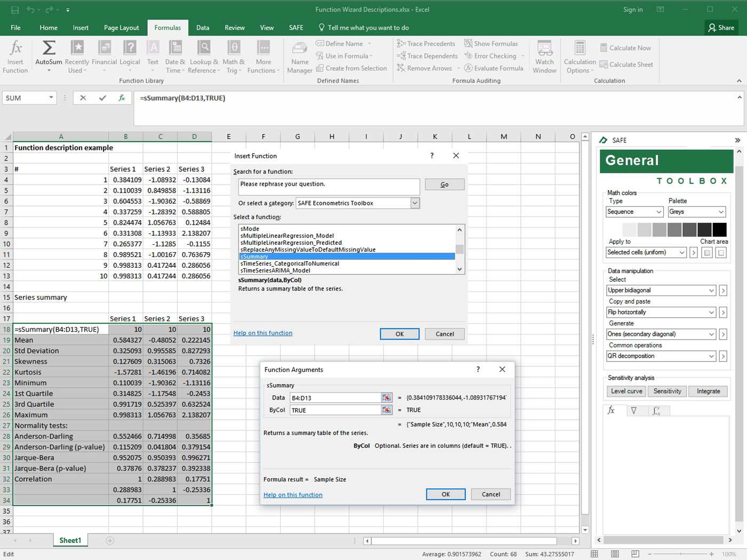Open Lookup & Reference functions library
This screenshot has height=560, width=747.
tap(204, 57)
